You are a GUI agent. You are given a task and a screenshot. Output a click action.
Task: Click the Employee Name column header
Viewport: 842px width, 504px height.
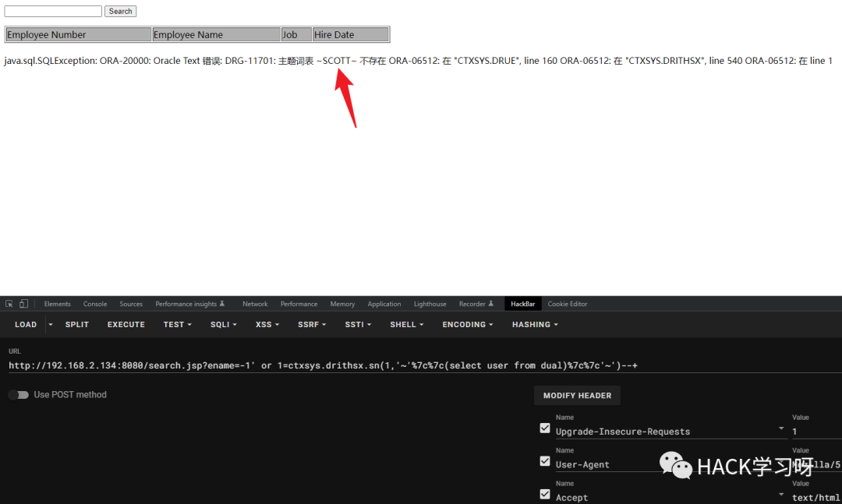click(217, 35)
